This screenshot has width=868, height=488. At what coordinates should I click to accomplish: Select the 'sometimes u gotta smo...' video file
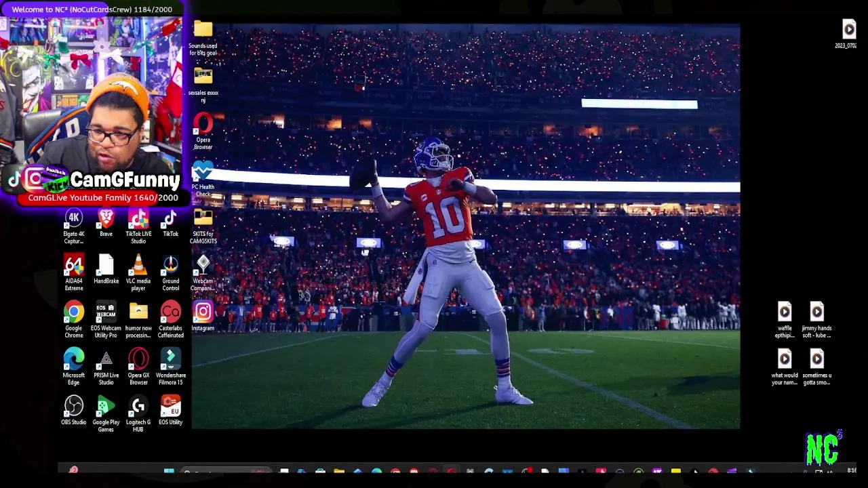coord(816,367)
